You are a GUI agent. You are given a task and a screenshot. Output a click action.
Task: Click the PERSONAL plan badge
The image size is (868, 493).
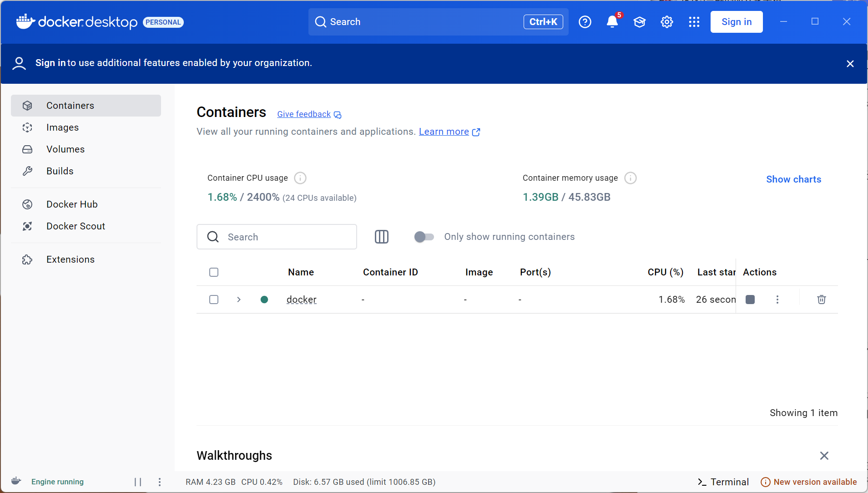pos(163,22)
